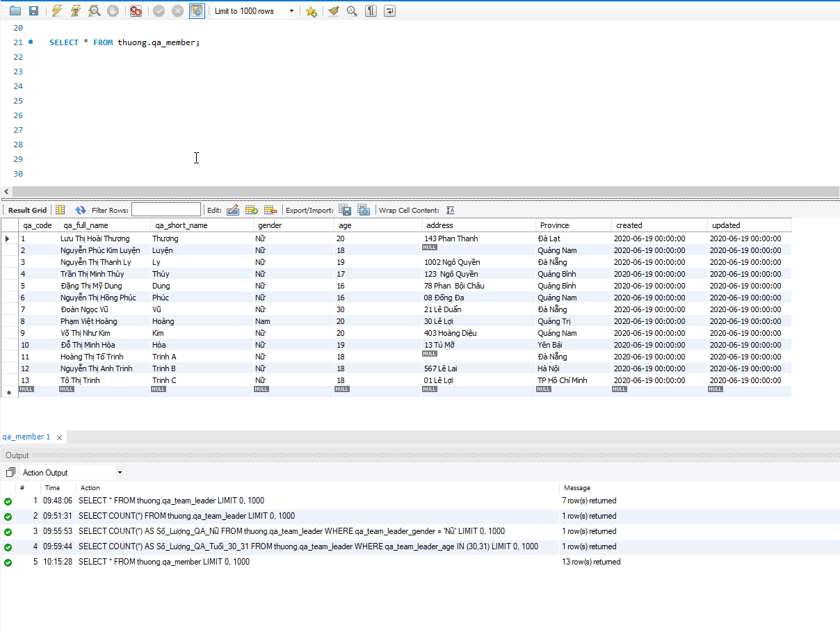Stop query execution hand icon

(113, 11)
